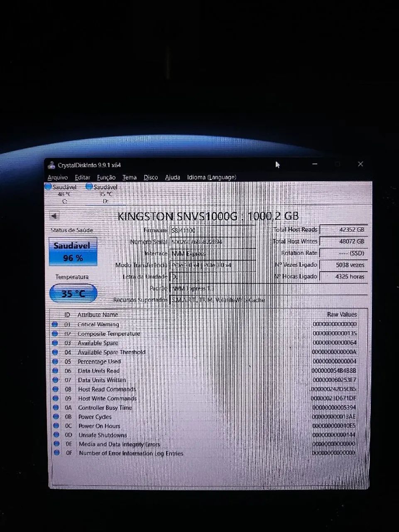Click the ID column header
The height and width of the screenshot is (532, 399).
(x=67, y=315)
